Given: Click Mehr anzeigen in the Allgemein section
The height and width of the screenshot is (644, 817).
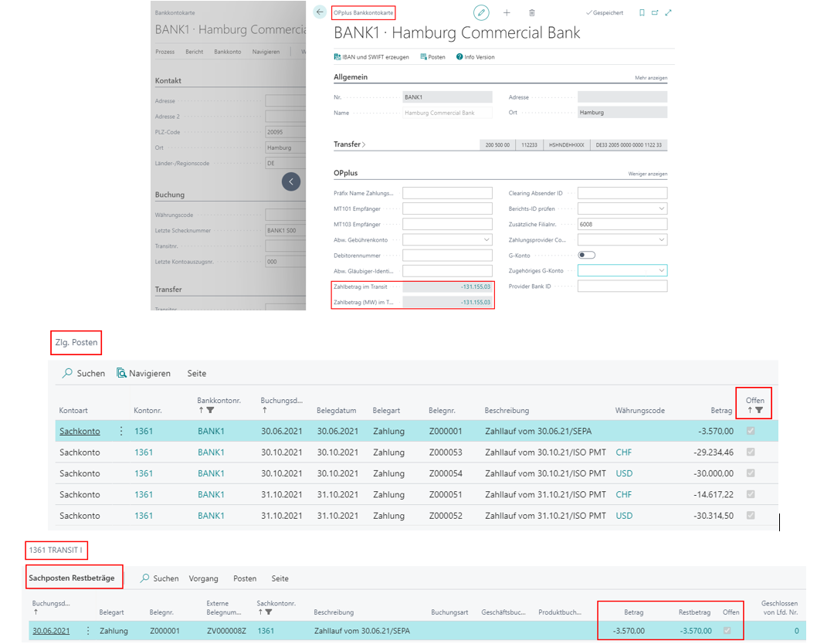Looking at the screenshot, I should (651, 78).
